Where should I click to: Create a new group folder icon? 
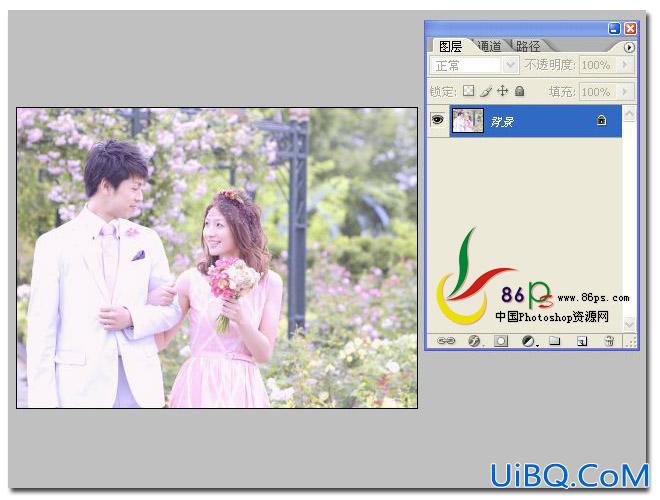(555, 340)
